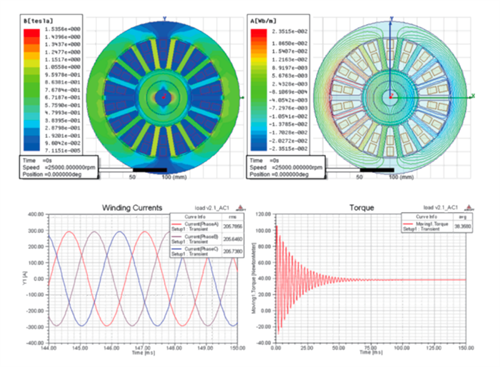This screenshot has width=500, height=367.
Task: Click the Y axis arrow atop the flux lines plot
Action: [x=392, y=19]
